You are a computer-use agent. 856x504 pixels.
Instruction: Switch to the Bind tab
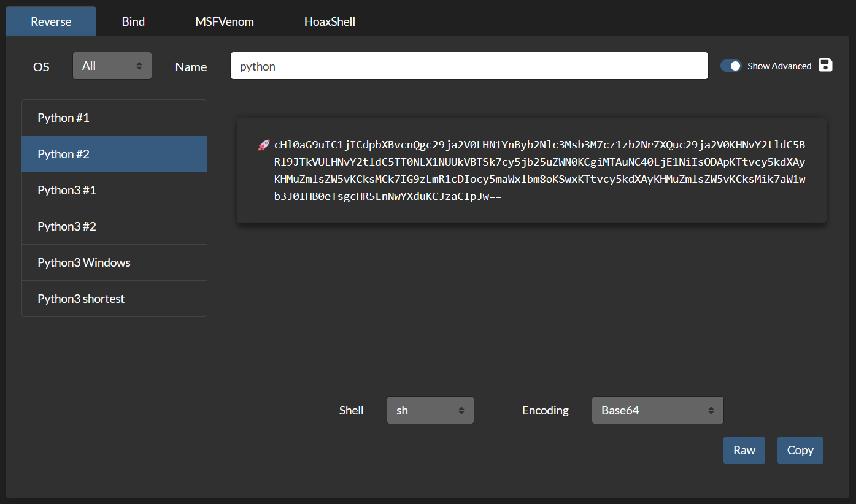pos(133,21)
